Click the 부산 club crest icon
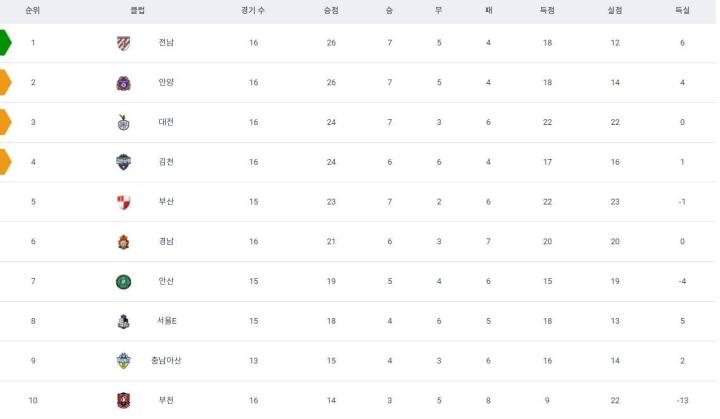720x419 pixels. (x=123, y=202)
